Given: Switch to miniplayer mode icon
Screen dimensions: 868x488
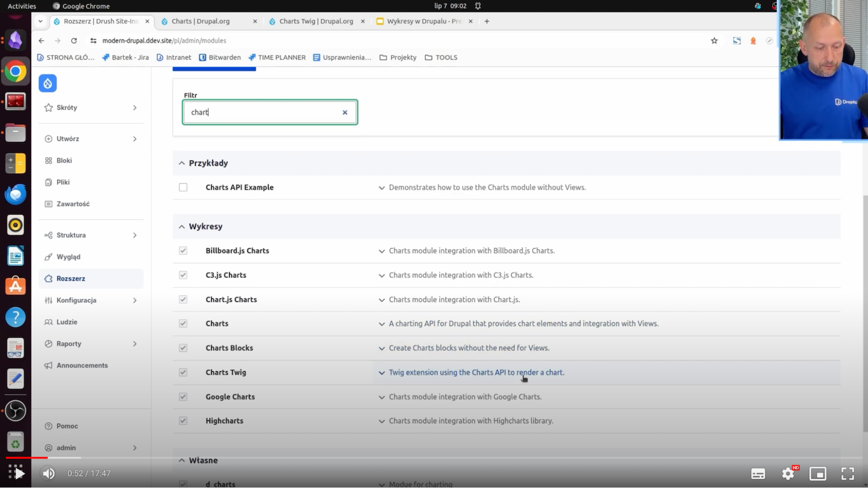Looking at the screenshot, I should [818, 474].
